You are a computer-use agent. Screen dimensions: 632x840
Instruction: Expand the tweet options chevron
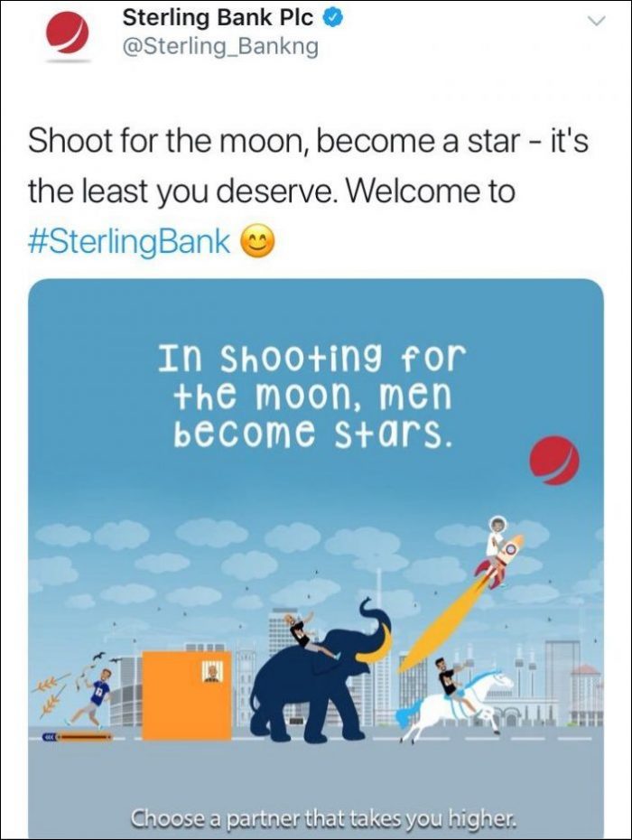(x=595, y=22)
